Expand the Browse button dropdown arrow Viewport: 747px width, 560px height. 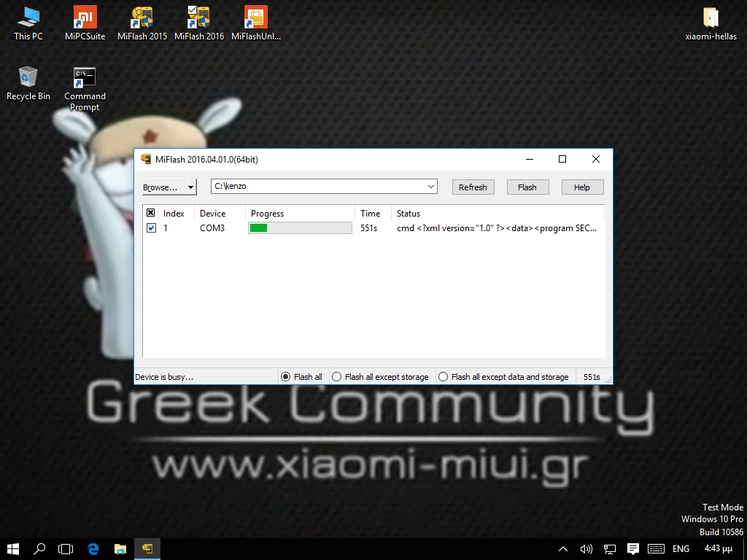pos(190,187)
